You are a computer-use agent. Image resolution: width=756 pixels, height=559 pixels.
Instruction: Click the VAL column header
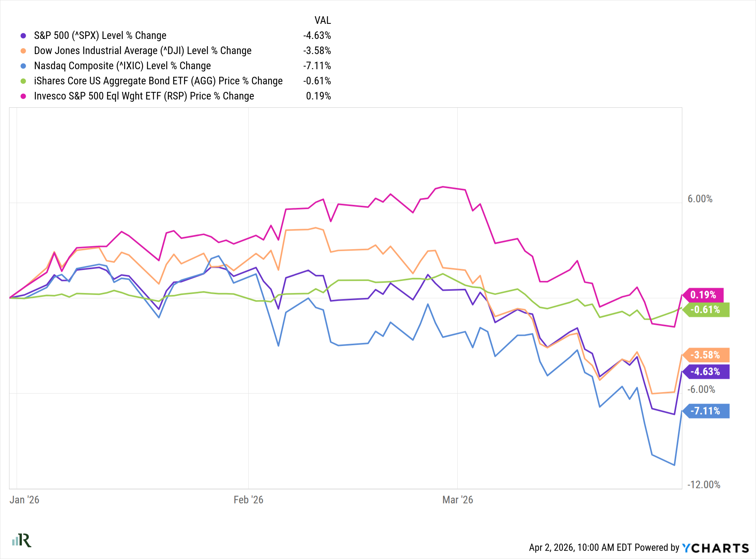322,20
